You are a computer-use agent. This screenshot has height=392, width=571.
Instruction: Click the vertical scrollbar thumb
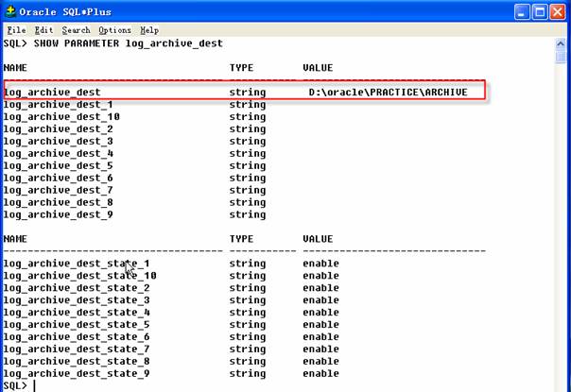pos(561,57)
